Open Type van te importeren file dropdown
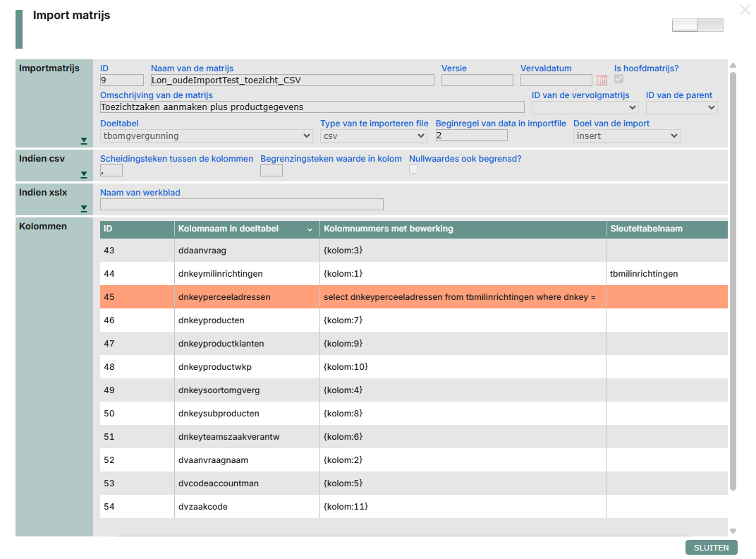This screenshot has width=756, height=559. [x=373, y=136]
